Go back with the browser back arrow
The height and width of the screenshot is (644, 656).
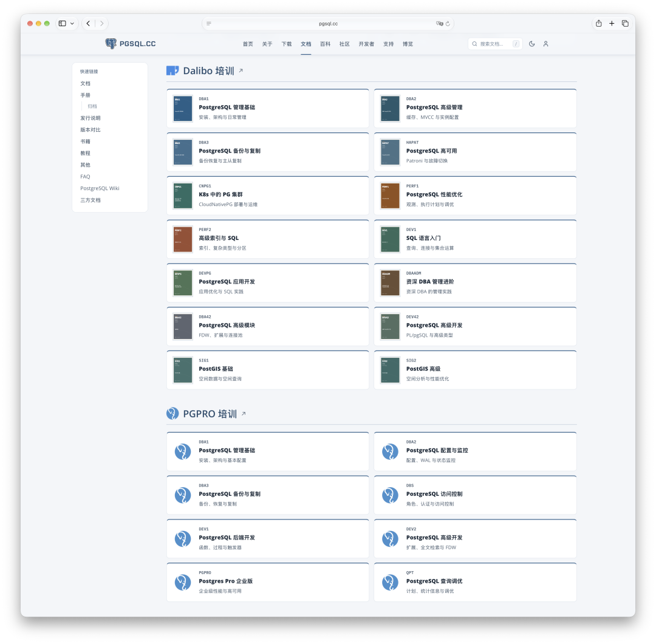[88, 24]
